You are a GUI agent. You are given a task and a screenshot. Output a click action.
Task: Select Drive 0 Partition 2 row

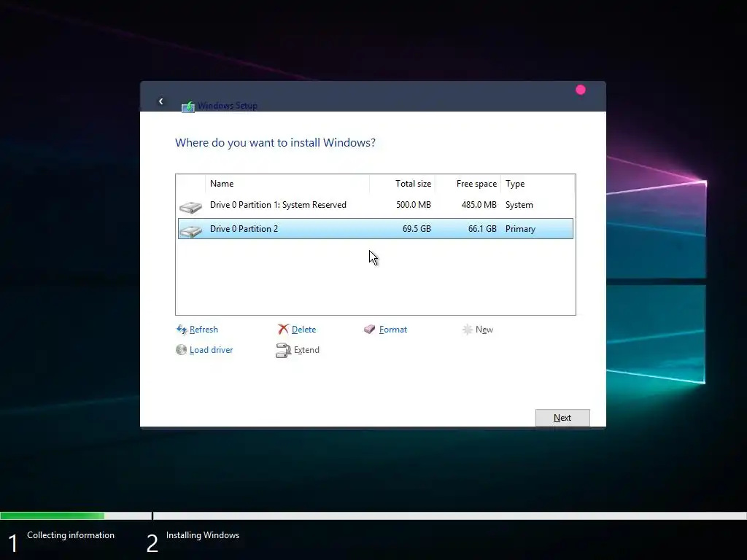376,228
